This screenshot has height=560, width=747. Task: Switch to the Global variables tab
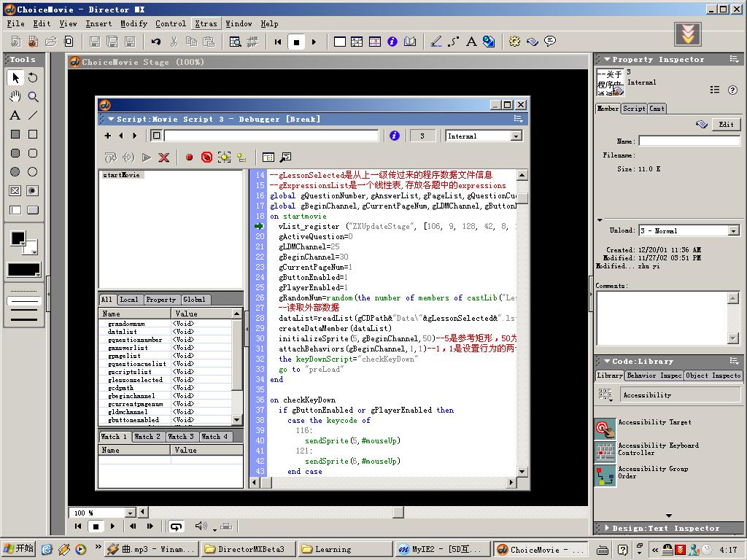click(194, 300)
